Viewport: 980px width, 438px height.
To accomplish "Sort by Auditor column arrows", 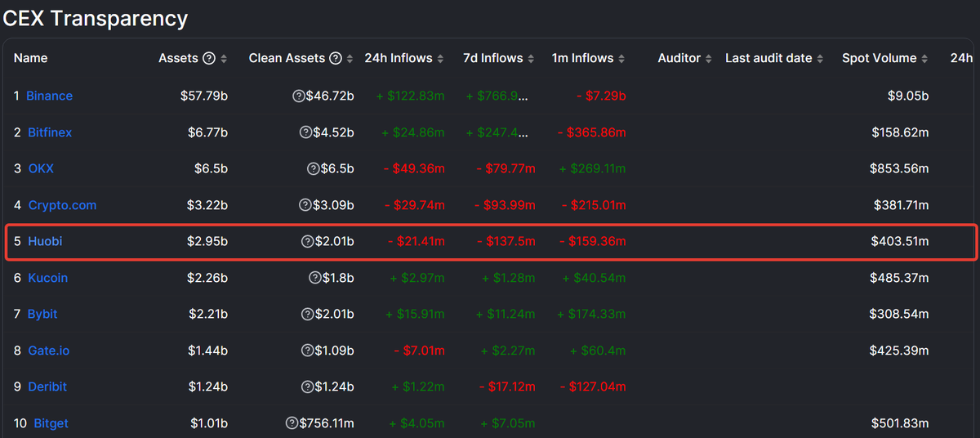I will pyautogui.click(x=709, y=58).
